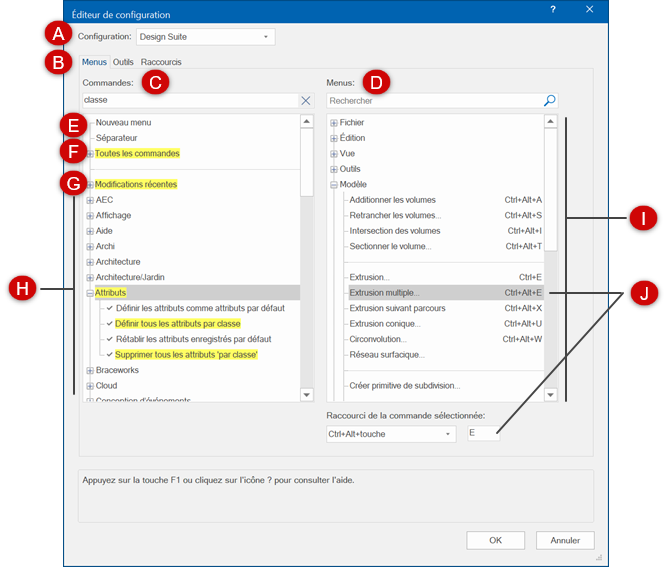Expand the Édition menu node
The image size is (665, 567).
[333, 138]
